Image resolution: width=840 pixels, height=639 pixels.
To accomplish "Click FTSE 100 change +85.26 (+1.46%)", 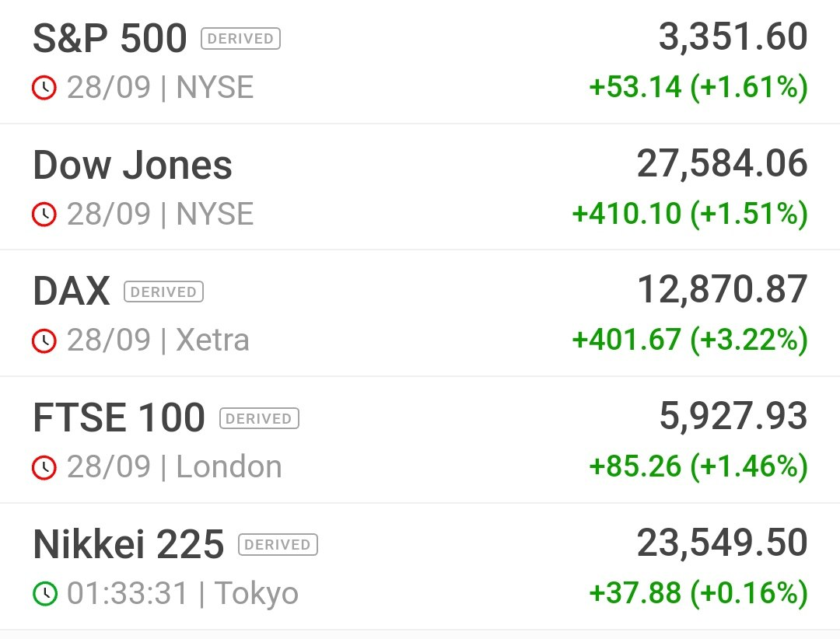I will point(698,466).
